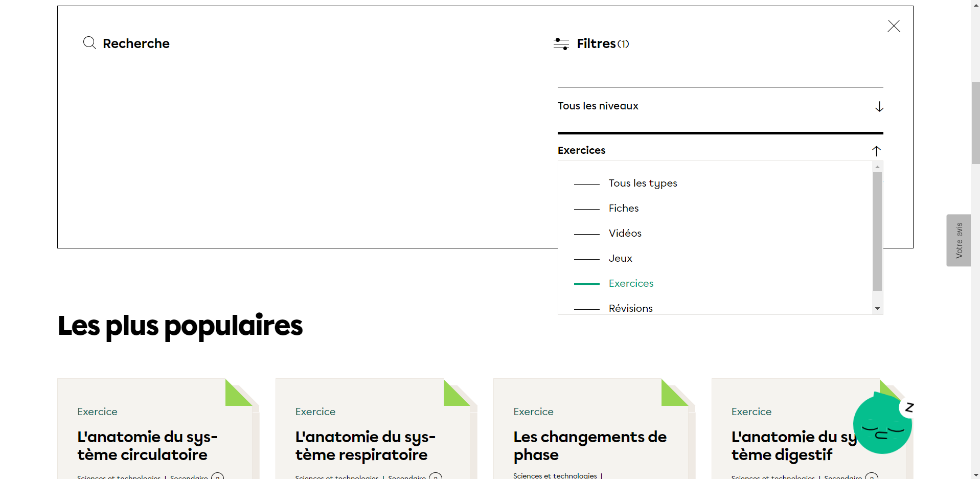Select Tous les types option
This screenshot has height=479, width=980.
coord(643,183)
